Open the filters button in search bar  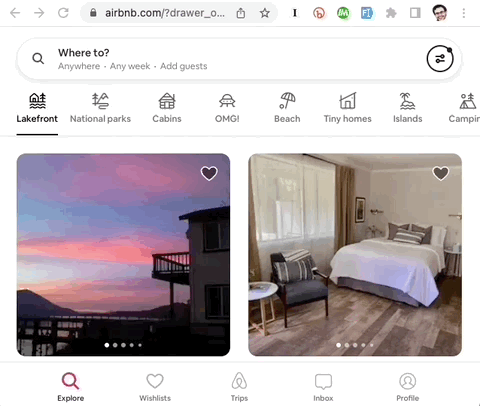point(440,59)
